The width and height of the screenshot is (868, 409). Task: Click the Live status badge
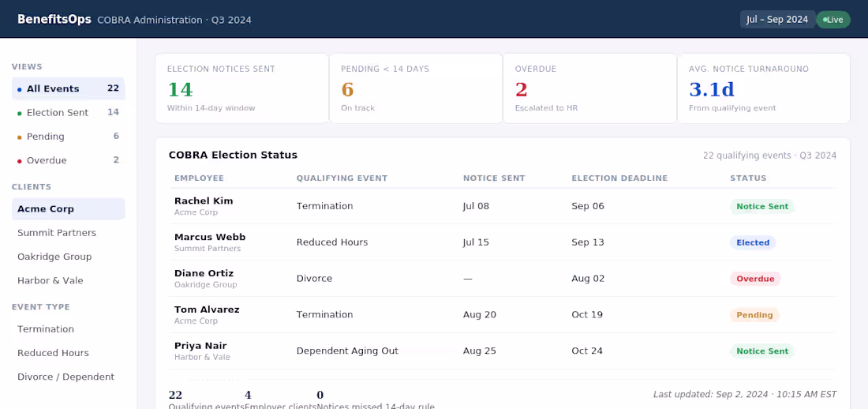pyautogui.click(x=833, y=20)
